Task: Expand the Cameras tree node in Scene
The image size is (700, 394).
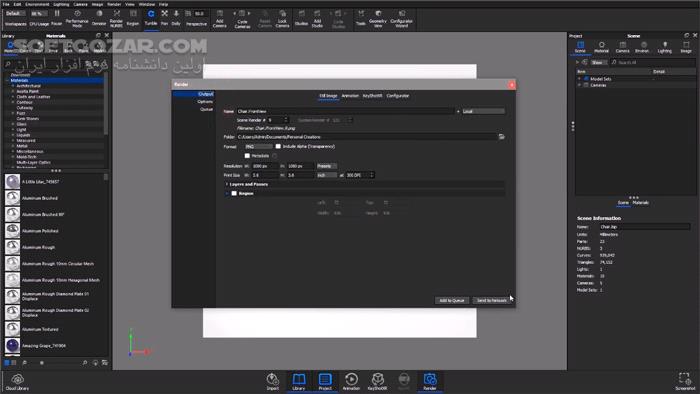Action: (x=579, y=85)
